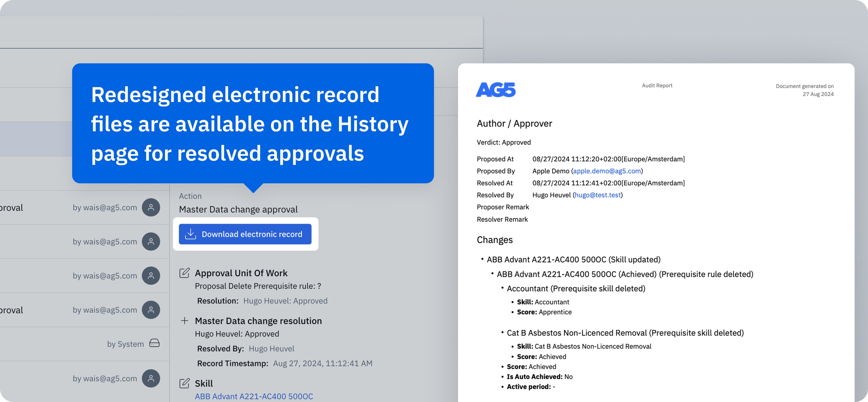Select the user avatar directly above the System row
This screenshot has width=868, height=402.
point(151,310)
